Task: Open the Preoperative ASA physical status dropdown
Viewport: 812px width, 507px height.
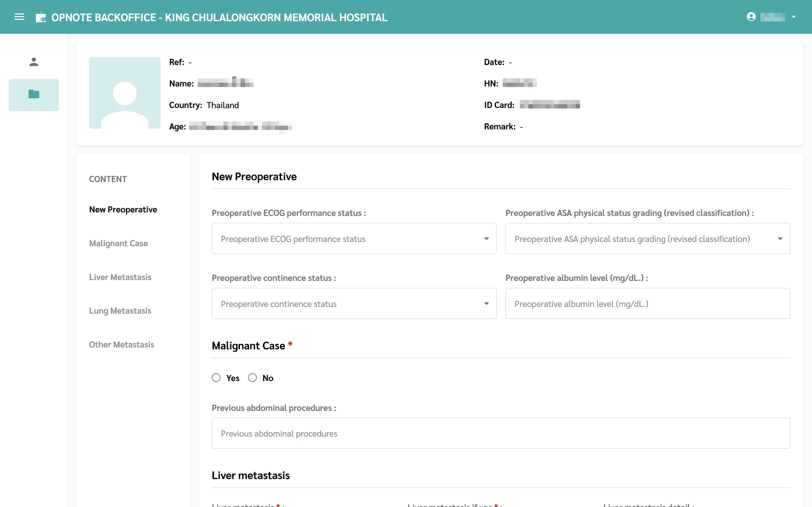Action: pyautogui.click(x=647, y=239)
